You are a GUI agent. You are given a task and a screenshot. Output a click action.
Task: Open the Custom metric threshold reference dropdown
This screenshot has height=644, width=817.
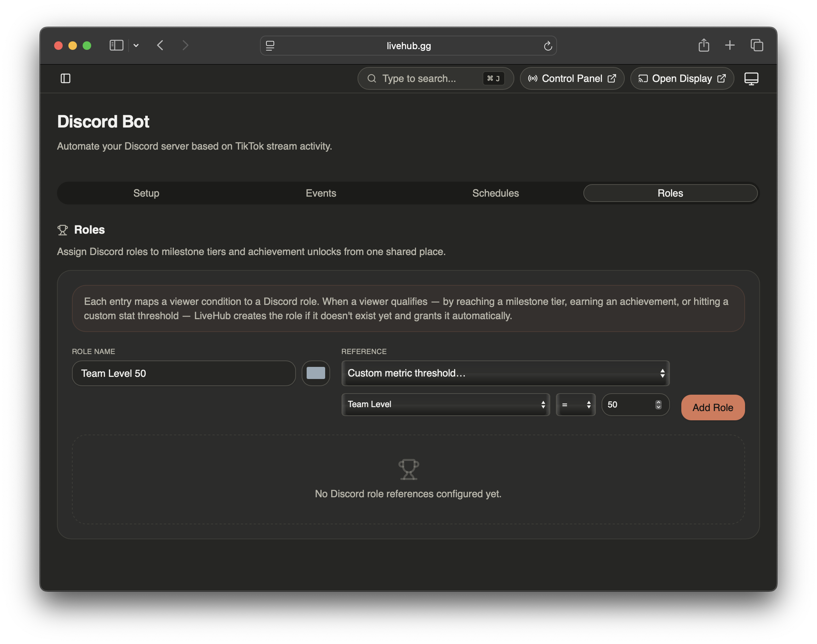[x=505, y=373]
